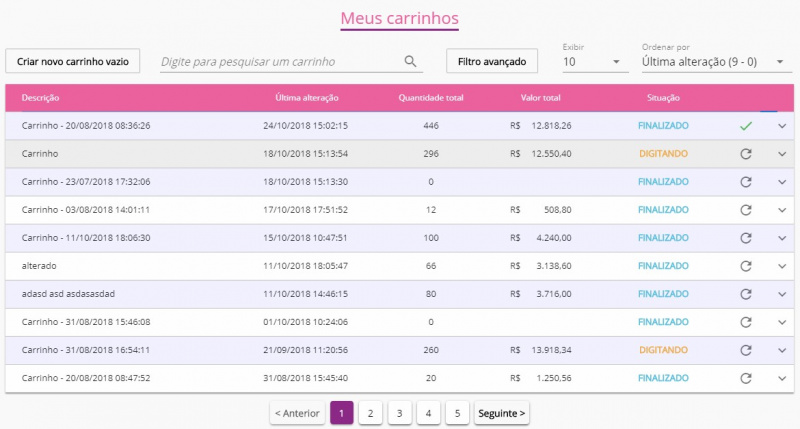Screen dimensions: 800x429
Task: Jump to page 3
Action: (399, 413)
